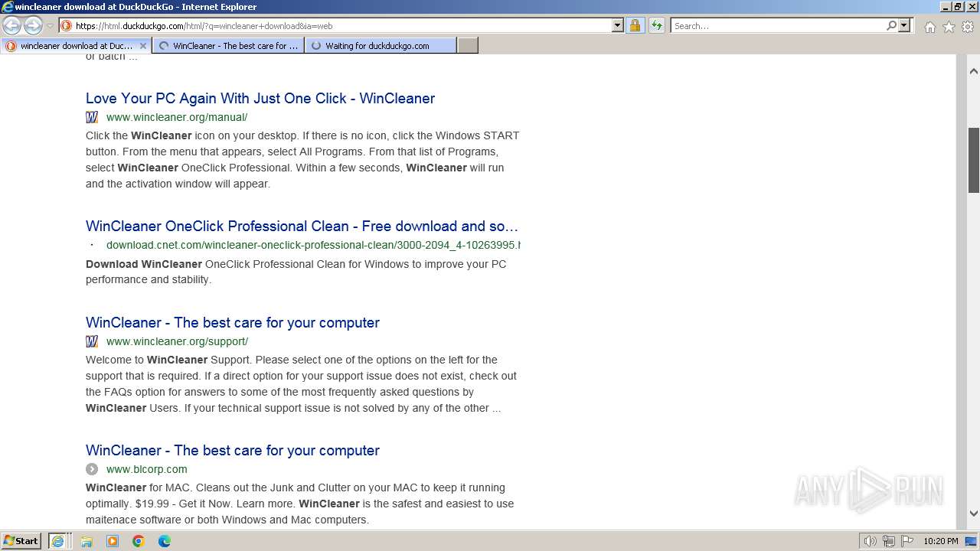Click the download.cnet.com result URL

[313, 245]
